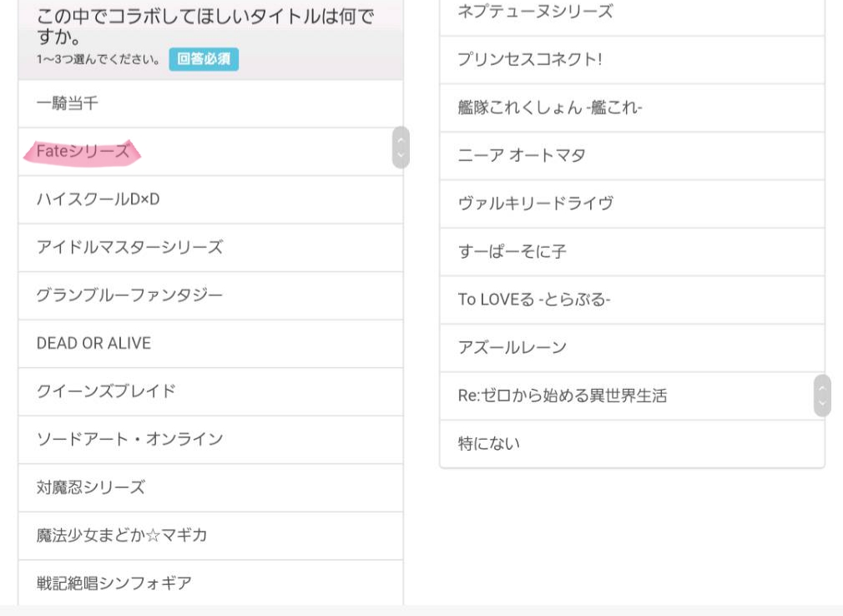Select すーぱーそに子 option
The width and height of the screenshot is (843, 616).
click(512, 251)
